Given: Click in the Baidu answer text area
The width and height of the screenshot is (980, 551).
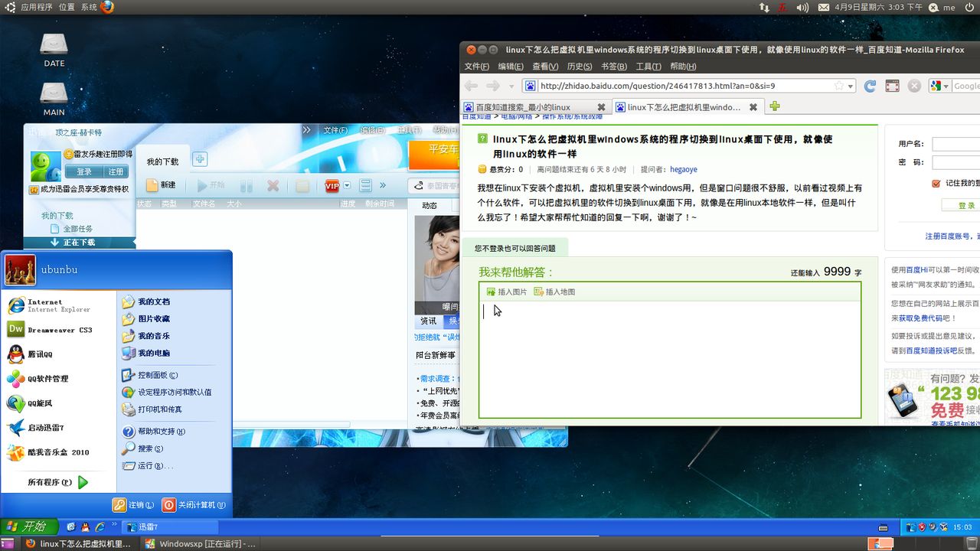Looking at the screenshot, I should tap(670, 359).
